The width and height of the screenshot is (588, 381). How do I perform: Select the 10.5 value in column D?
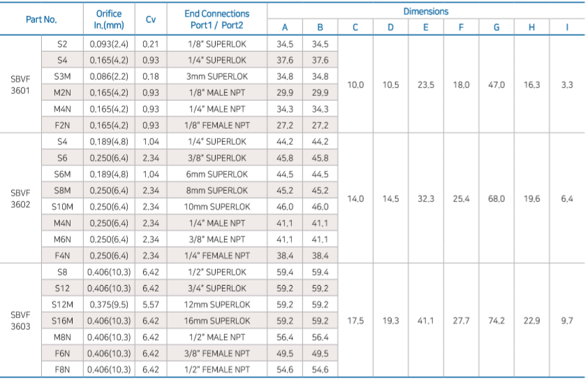click(x=391, y=85)
